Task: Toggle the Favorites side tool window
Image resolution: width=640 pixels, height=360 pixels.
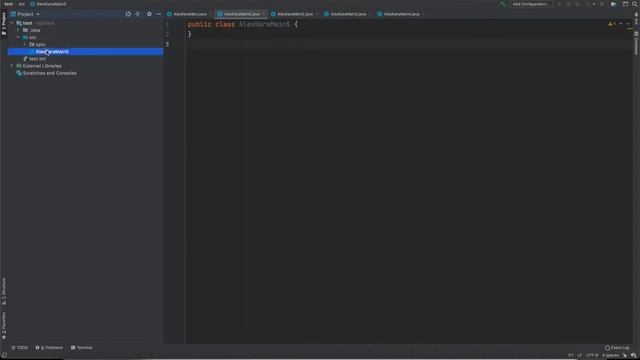Action: tap(4, 325)
